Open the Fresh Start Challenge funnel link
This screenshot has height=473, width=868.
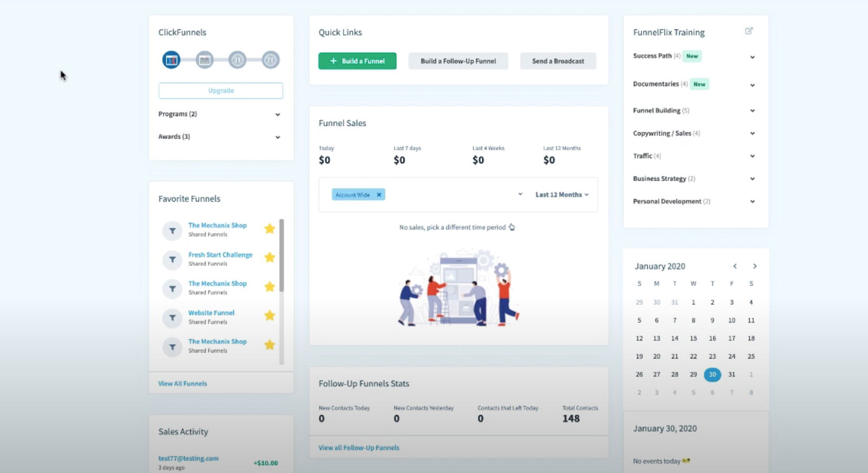[x=220, y=255]
